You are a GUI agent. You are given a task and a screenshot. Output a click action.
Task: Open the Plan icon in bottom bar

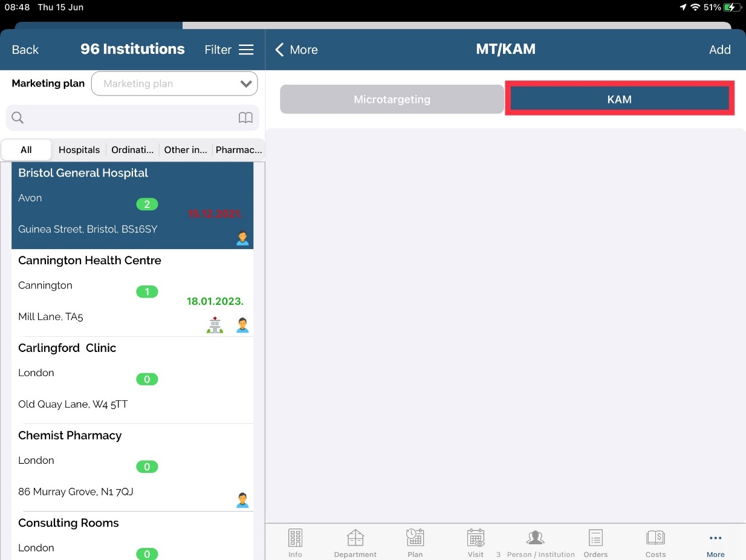(415, 538)
